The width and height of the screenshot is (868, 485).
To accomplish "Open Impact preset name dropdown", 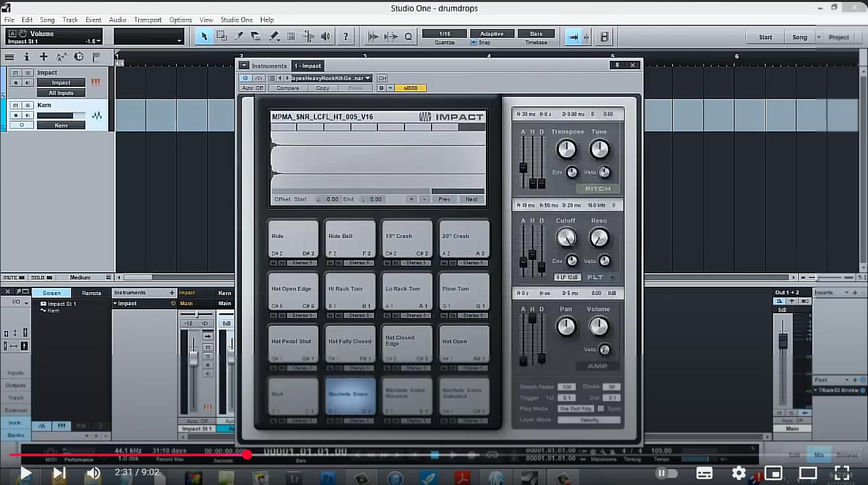I will point(333,78).
